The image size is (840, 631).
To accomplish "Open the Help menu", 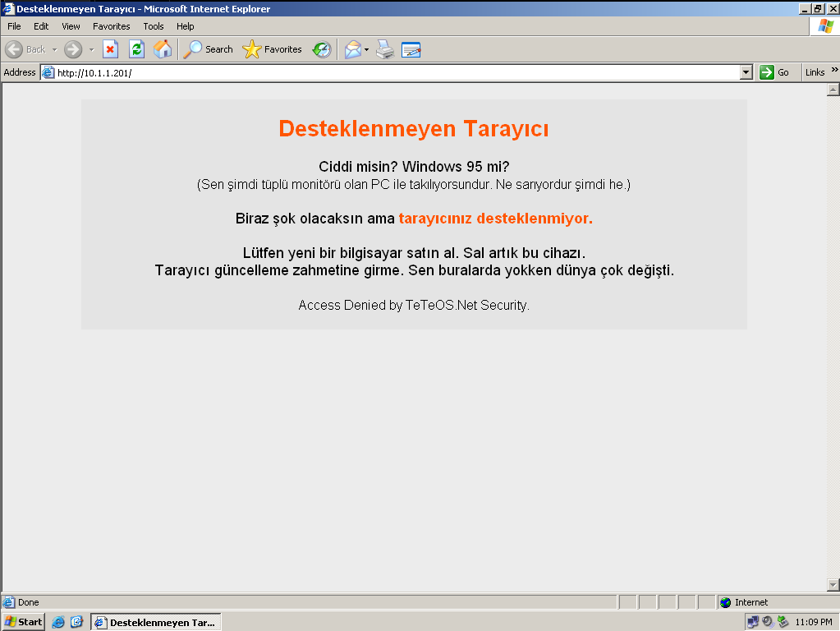I will [x=186, y=26].
